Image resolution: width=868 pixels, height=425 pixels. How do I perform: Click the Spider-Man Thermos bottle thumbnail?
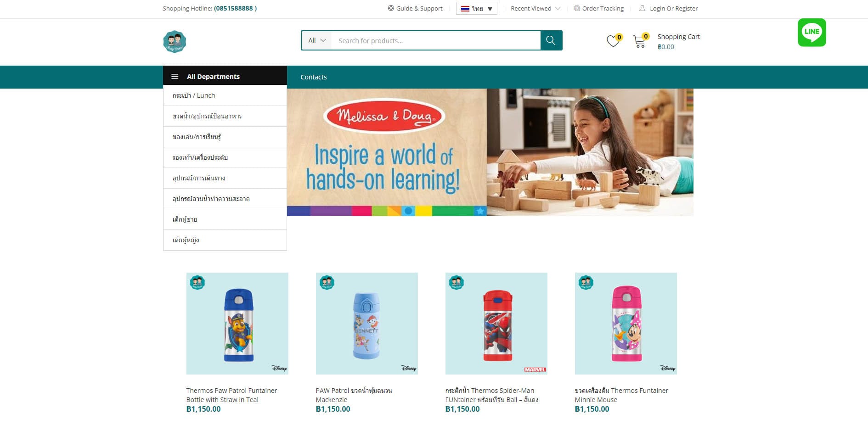coord(496,324)
